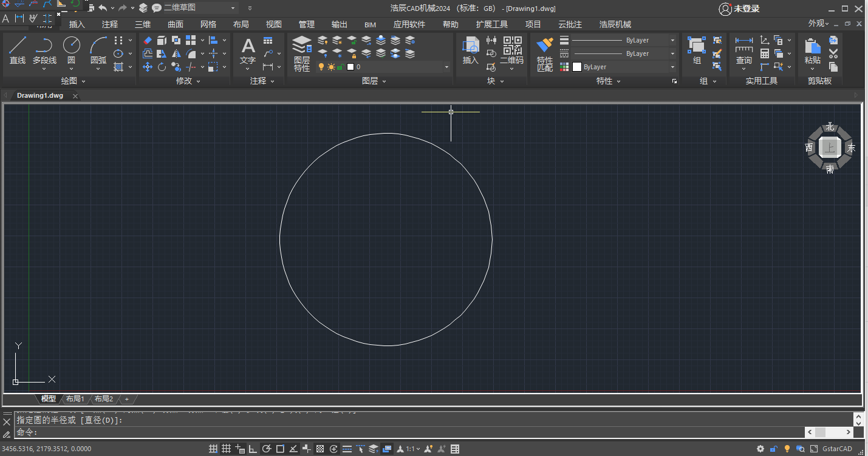The height and width of the screenshot is (456, 868).
Task: Click the layer 0 white color swatch
Action: 350,67
